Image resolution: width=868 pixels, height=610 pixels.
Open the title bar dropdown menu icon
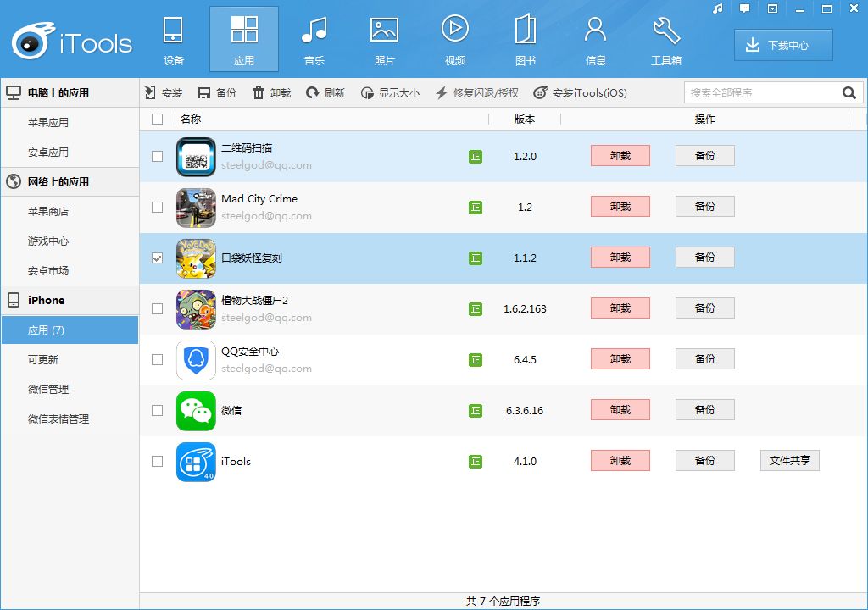(773, 8)
